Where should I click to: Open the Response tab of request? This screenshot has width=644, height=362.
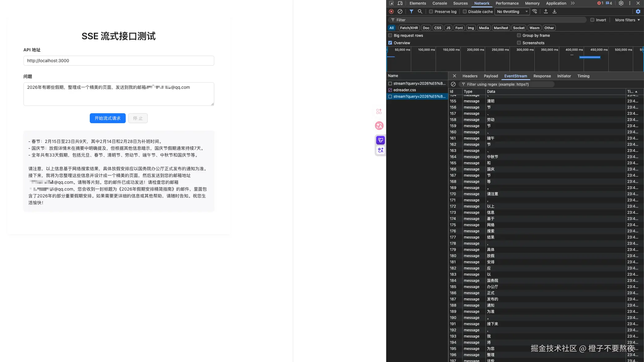click(542, 76)
